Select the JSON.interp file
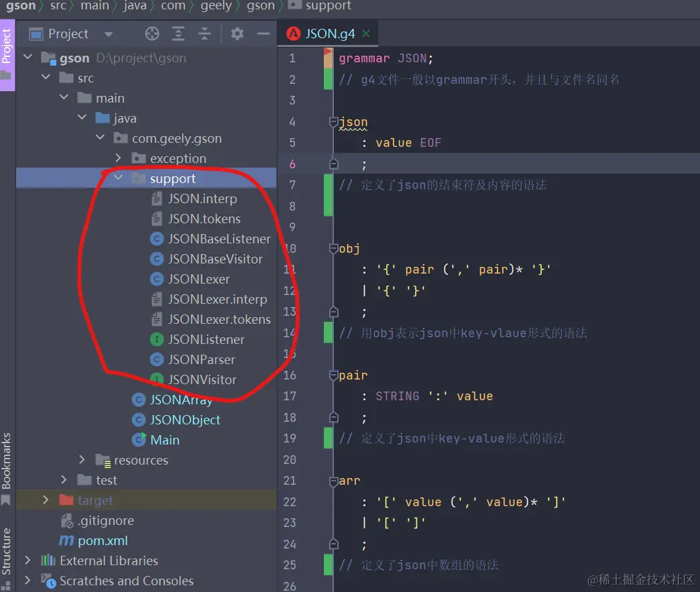This screenshot has height=592, width=700. click(x=202, y=198)
